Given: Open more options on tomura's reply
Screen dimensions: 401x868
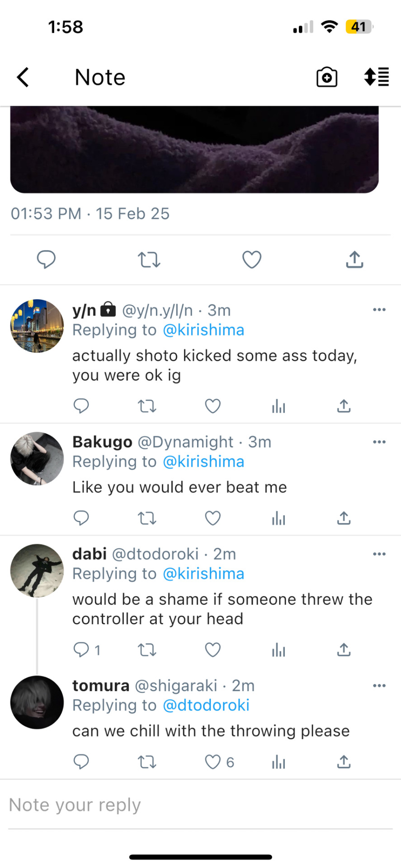Looking at the screenshot, I should 379,685.
